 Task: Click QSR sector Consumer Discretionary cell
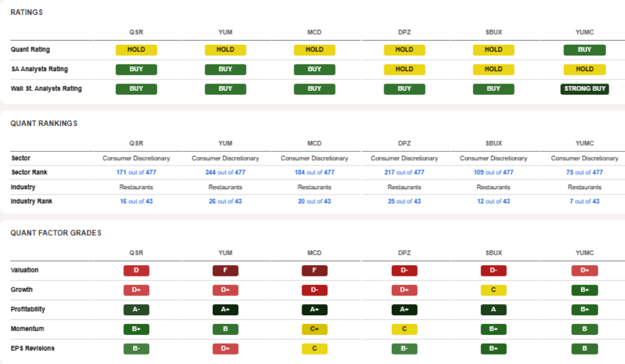point(136,159)
